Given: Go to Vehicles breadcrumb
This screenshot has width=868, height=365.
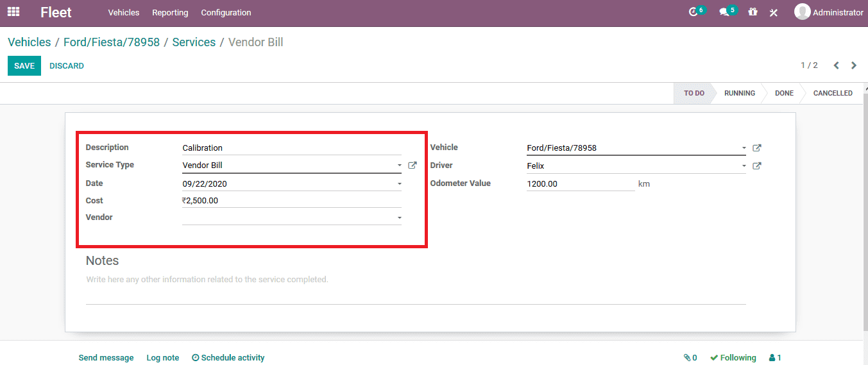Looking at the screenshot, I should (x=30, y=42).
